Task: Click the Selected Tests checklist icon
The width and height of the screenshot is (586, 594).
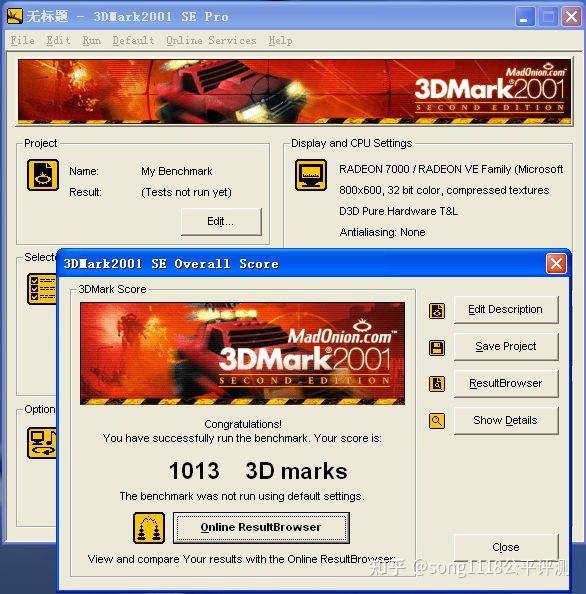Action: [42, 289]
